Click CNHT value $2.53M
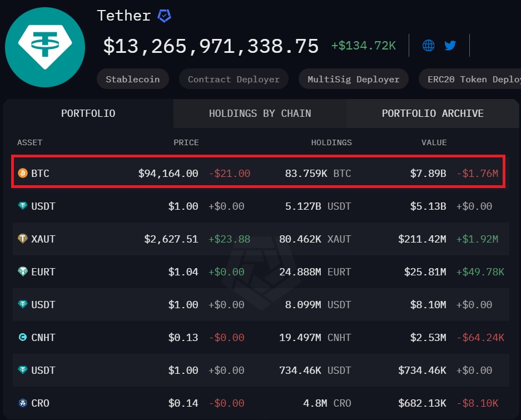The height and width of the screenshot is (420, 521). [x=428, y=338]
